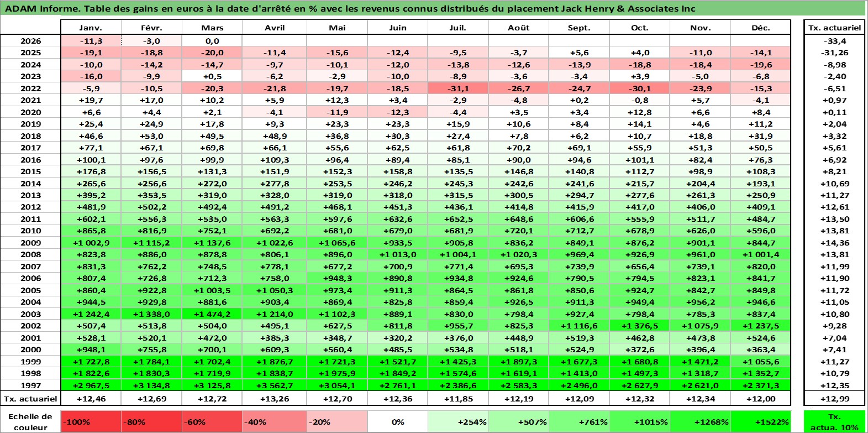This screenshot has width=868, height=433.
Task: Click the +3 562,7 cell for Avril 1997
Action: tap(275, 385)
